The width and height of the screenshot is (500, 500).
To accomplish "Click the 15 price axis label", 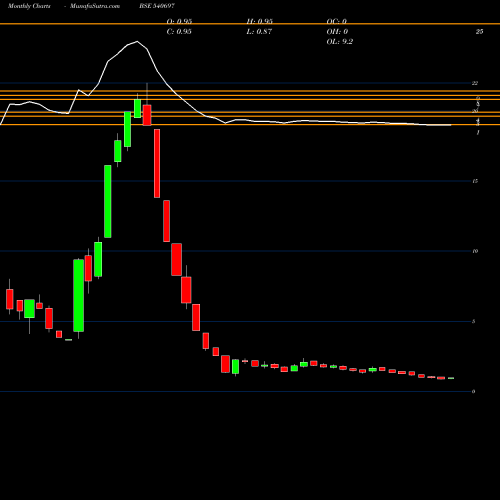I will click(475, 181).
